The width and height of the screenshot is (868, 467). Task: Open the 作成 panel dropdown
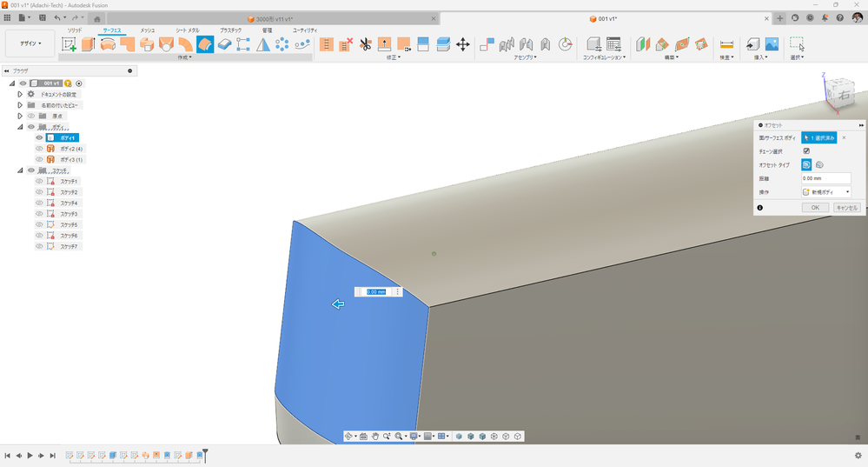click(185, 57)
